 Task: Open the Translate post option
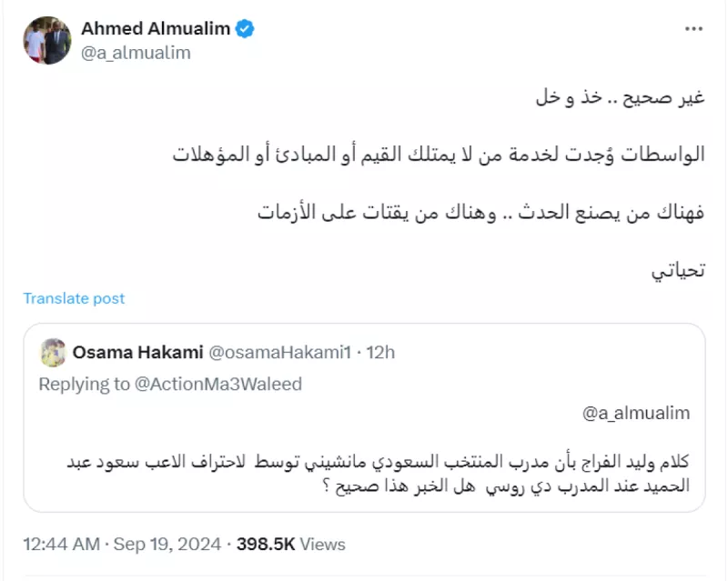pyautogui.click(x=74, y=297)
